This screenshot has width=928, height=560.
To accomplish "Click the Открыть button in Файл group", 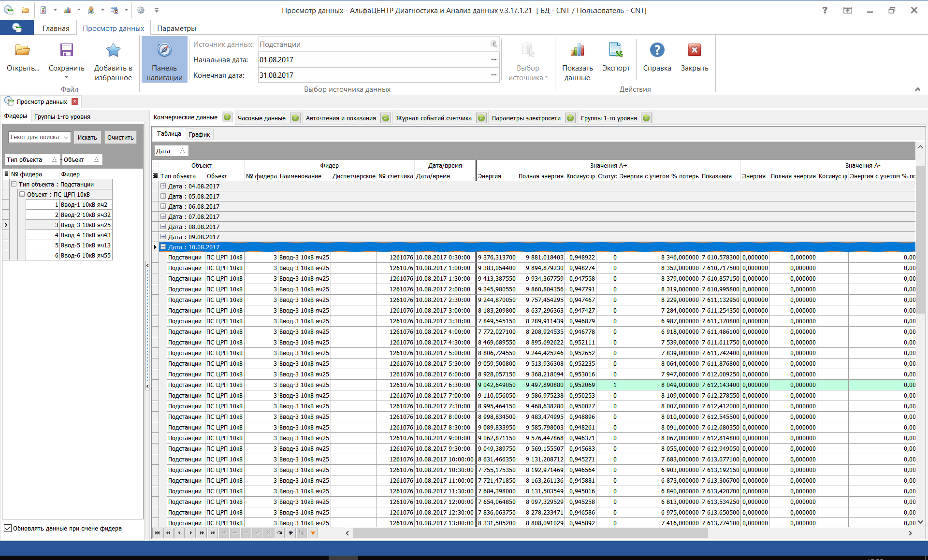I will 22,58.
